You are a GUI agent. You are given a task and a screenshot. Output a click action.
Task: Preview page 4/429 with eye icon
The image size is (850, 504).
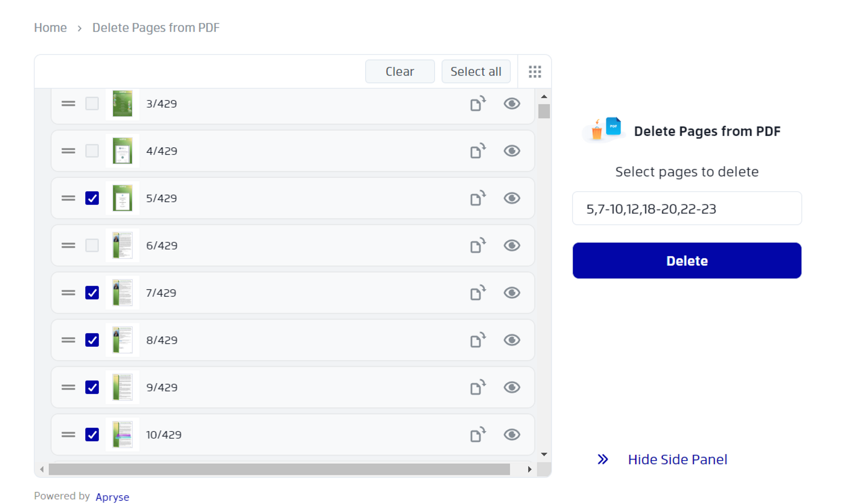pyautogui.click(x=512, y=151)
